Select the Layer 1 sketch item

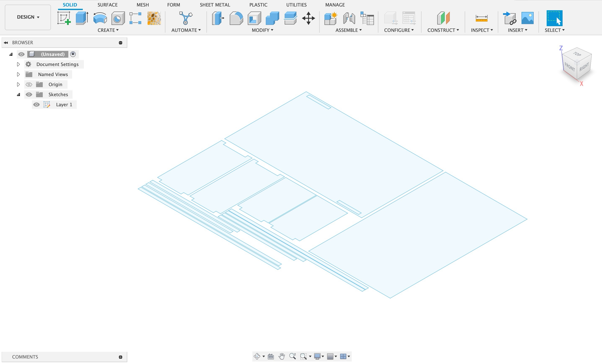click(x=64, y=105)
